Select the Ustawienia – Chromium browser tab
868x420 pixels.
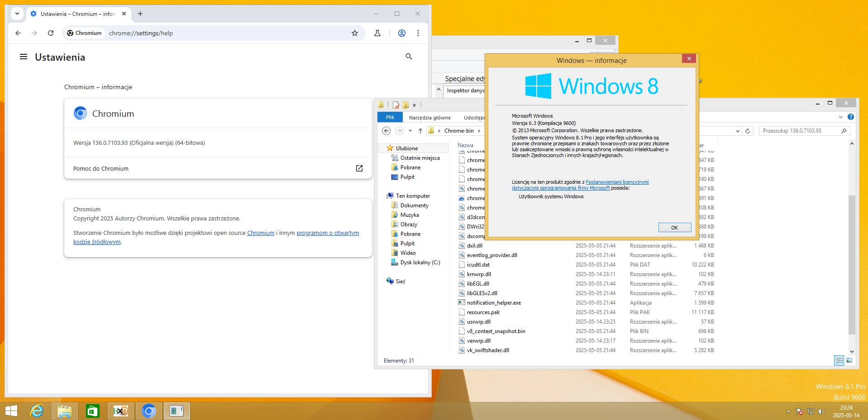click(x=78, y=14)
